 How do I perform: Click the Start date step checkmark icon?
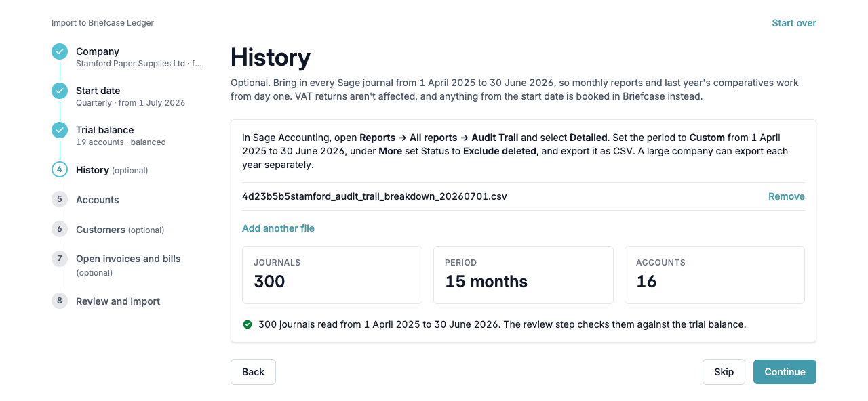pyautogui.click(x=60, y=91)
